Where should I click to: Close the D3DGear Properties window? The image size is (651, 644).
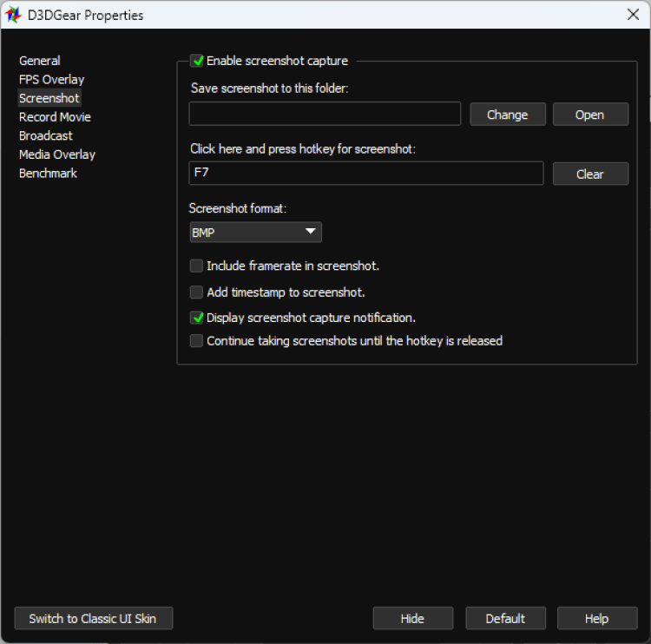[633, 15]
